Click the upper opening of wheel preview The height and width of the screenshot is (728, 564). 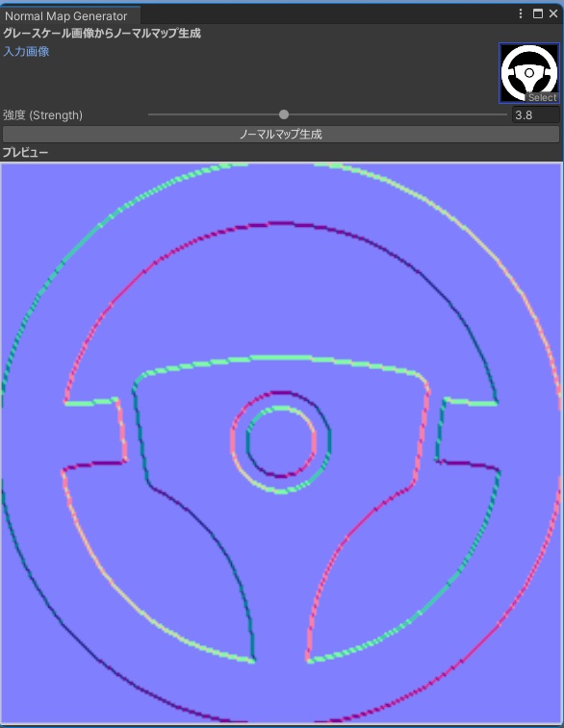(281, 297)
